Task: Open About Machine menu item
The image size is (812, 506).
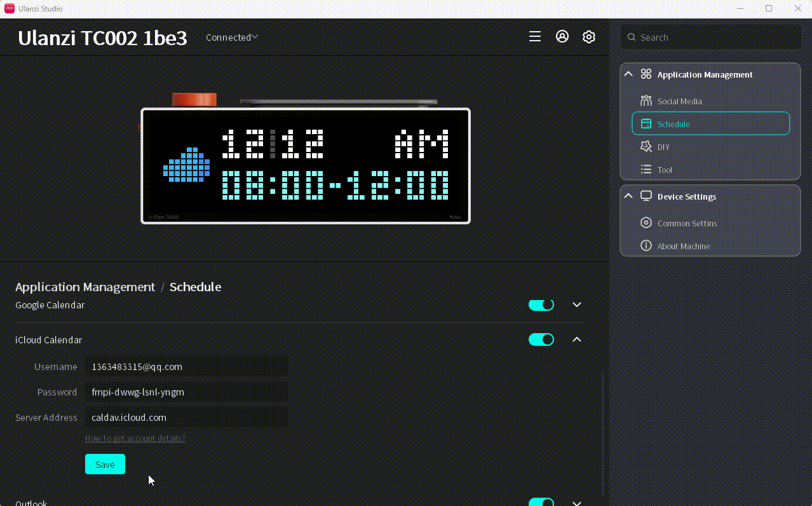Action: (711, 246)
